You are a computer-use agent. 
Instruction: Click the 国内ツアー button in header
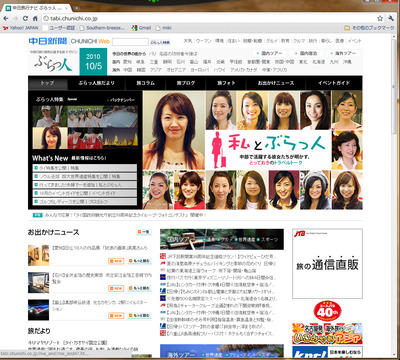click(269, 53)
